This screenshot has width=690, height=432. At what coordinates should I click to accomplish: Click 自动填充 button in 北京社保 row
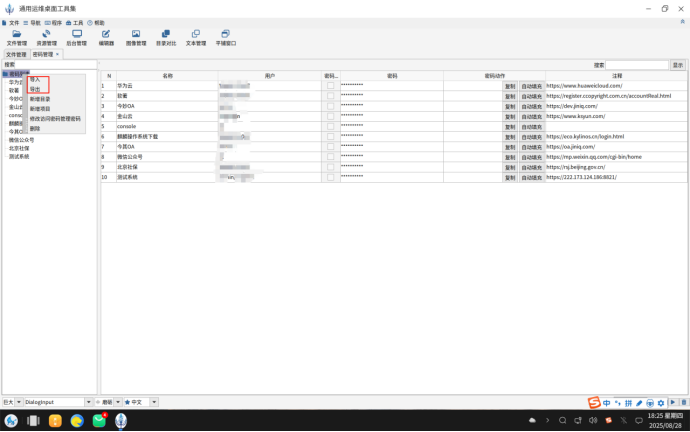532,168
